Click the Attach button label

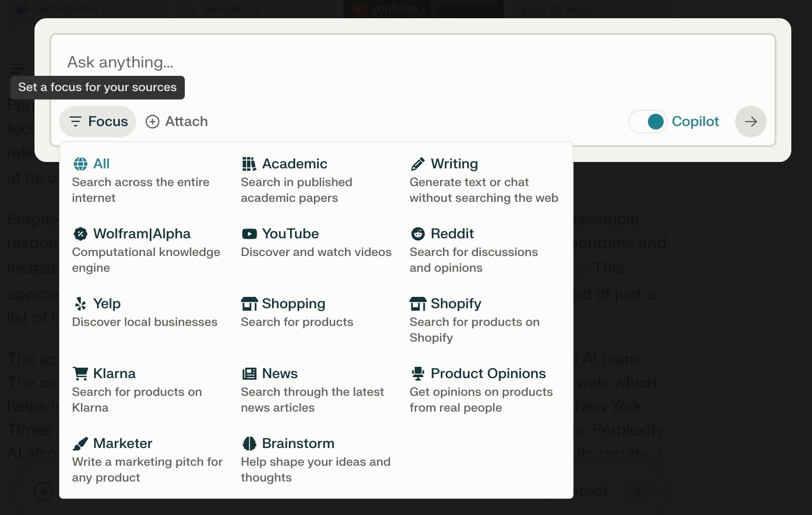(186, 122)
